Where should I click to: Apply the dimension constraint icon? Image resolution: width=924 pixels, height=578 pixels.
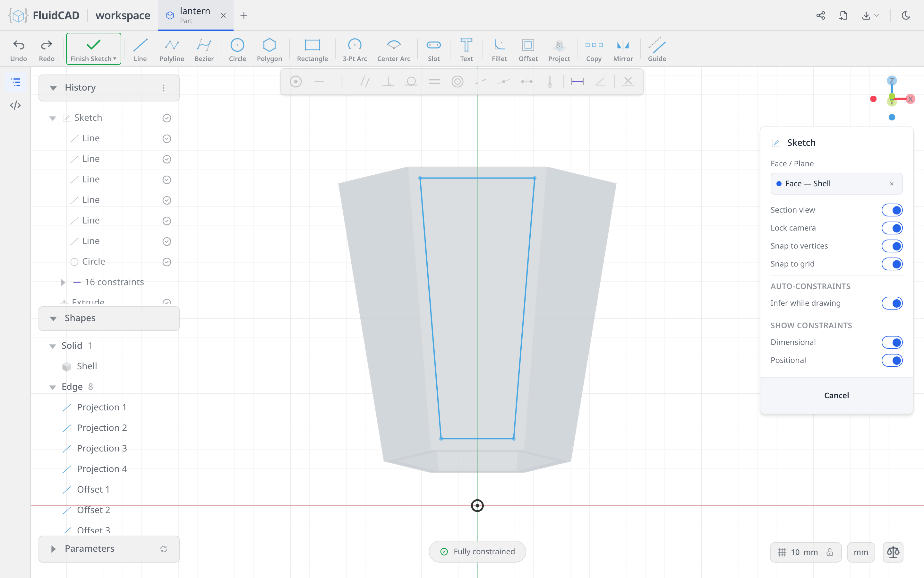coord(577,82)
